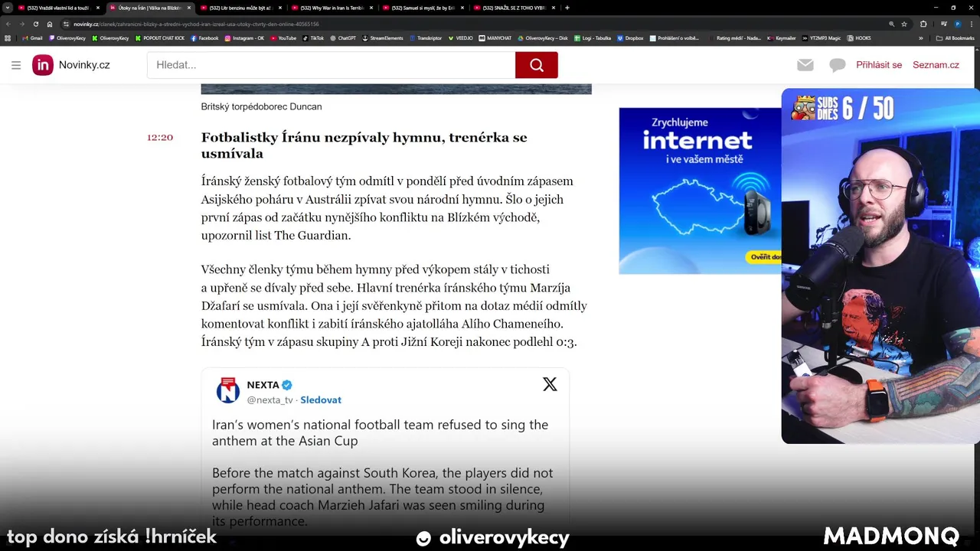Open the apps grid in bookmarks bar
The image size is (980, 551).
coord(8,37)
